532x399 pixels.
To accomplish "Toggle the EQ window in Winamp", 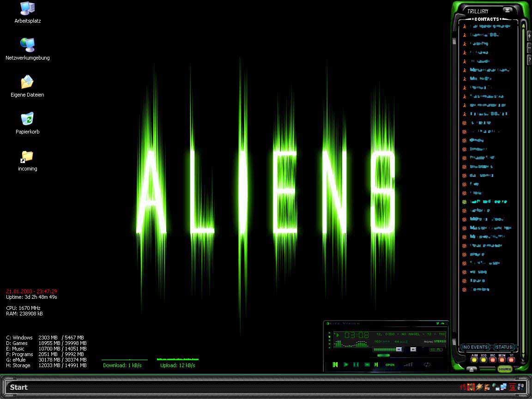I will click(x=433, y=350).
